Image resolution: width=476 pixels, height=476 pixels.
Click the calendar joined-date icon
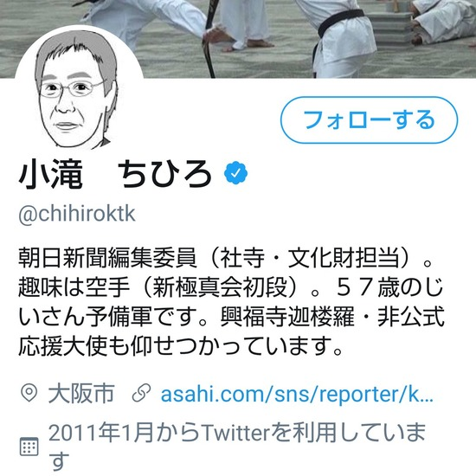pos(29,447)
